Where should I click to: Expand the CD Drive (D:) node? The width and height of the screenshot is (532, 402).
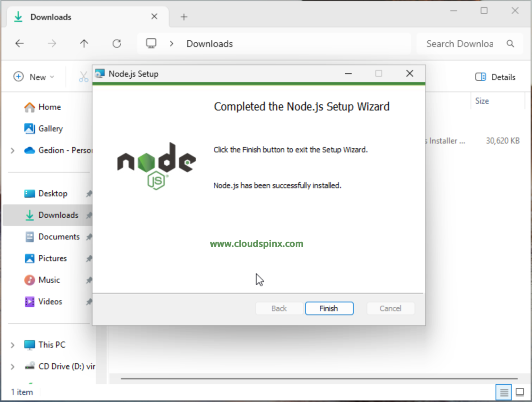pyautogui.click(x=12, y=367)
